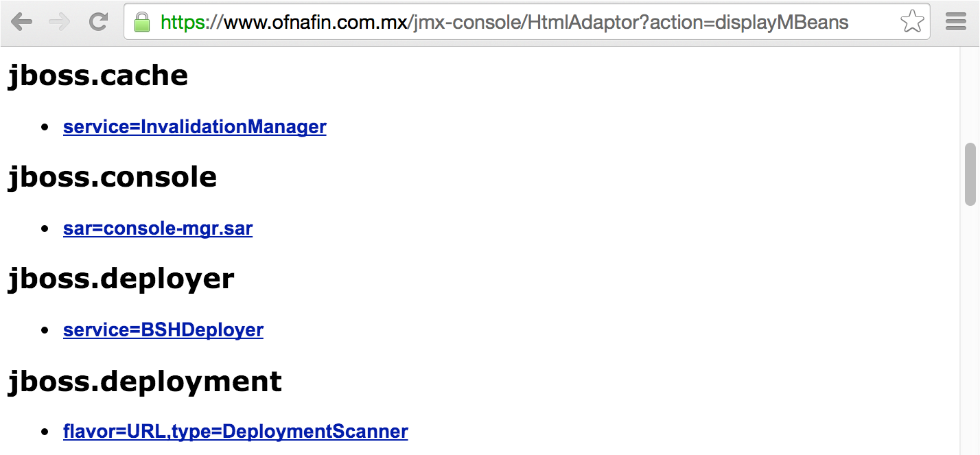Open the service=InvalidationManager MBean
The height and width of the screenshot is (455, 980).
(x=194, y=126)
